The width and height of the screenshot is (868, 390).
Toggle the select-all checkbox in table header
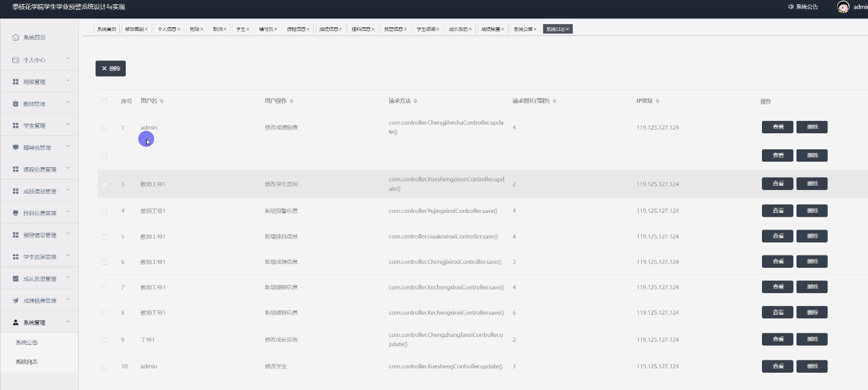[x=104, y=102]
